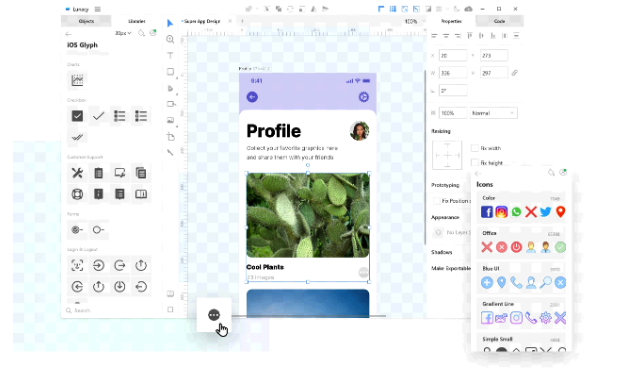The width and height of the screenshot is (627, 388).
Task: Open the zoom percentage dropdown
Action: click(x=414, y=21)
